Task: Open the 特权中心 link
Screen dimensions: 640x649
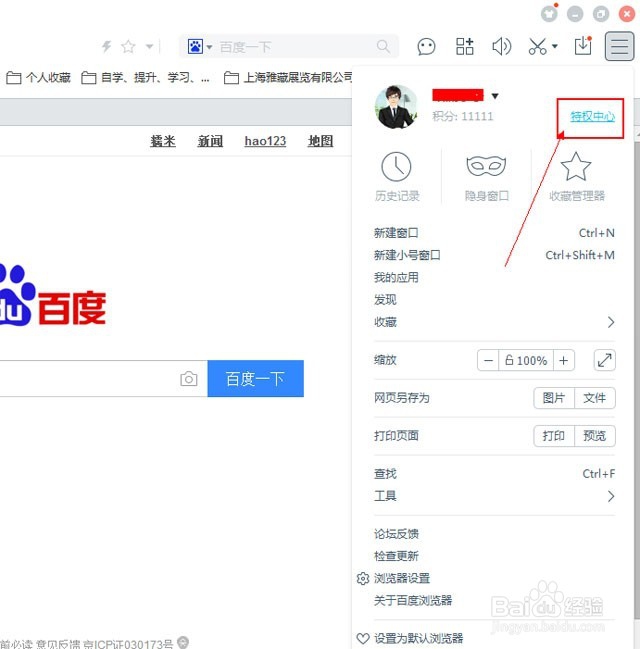Action: coord(592,116)
